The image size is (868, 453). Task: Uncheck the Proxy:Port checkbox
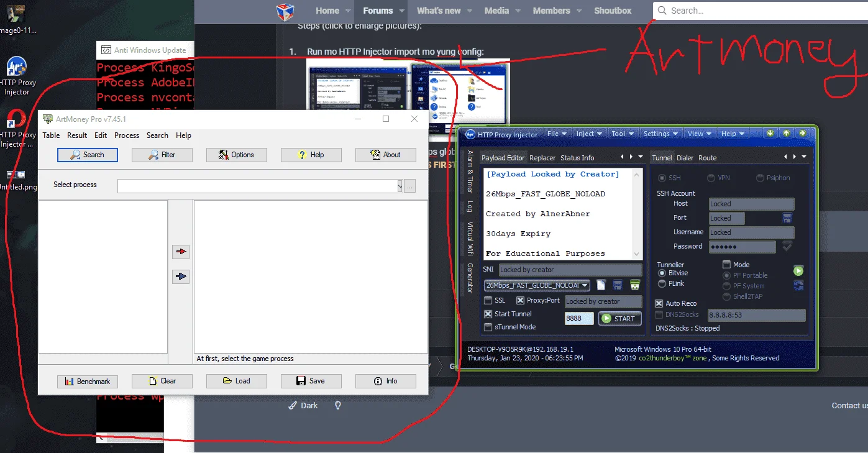[521, 301]
